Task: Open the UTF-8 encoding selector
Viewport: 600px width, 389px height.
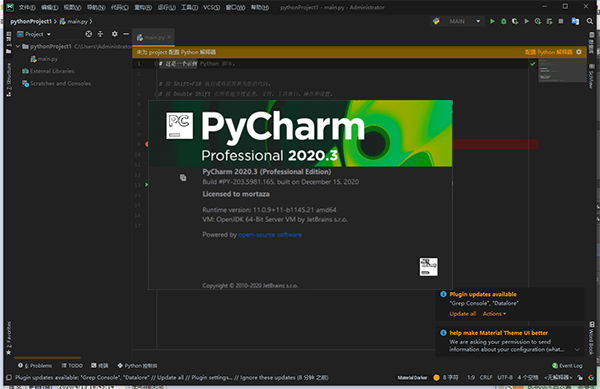Action: pos(505,378)
